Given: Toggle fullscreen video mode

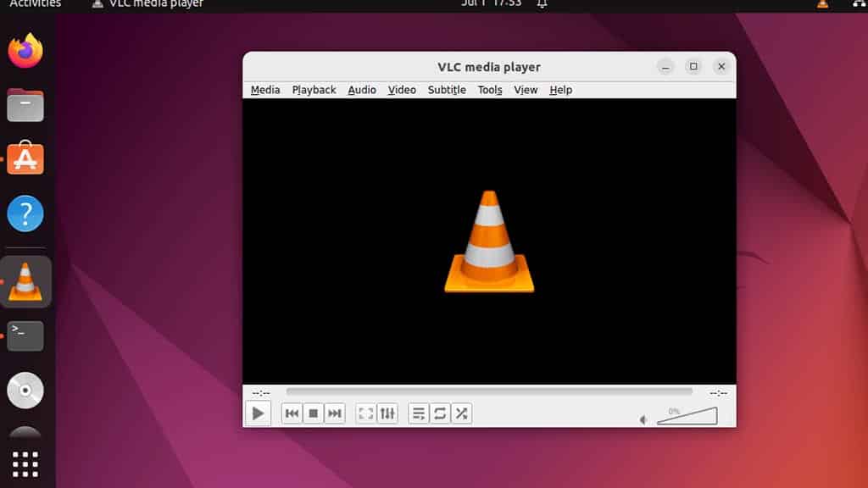Looking at the screenshot, I should [366, 413].
